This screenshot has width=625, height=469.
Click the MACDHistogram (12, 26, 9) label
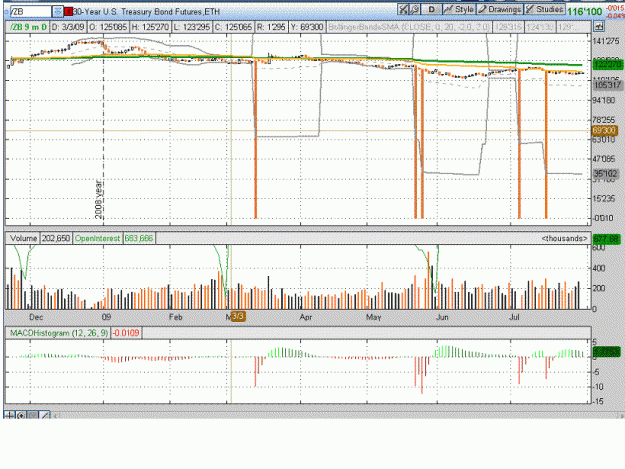click(x=59, y=333)
